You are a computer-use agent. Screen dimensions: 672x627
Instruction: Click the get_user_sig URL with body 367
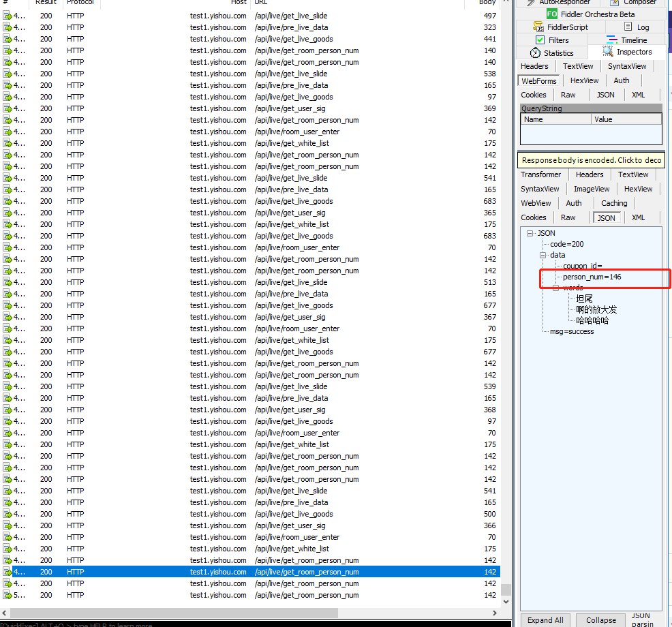pos(290,317)
